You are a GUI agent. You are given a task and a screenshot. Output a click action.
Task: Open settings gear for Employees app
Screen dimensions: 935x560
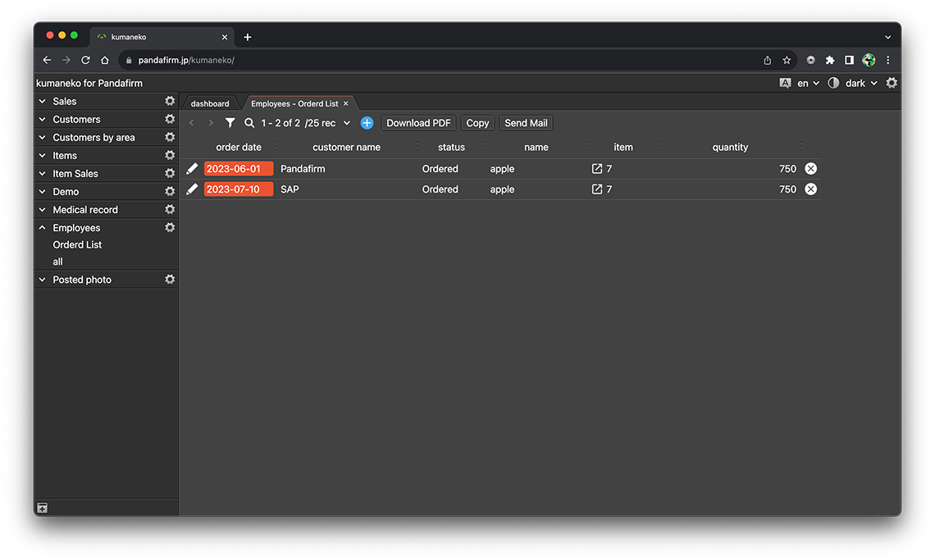[x=170, y=228]
